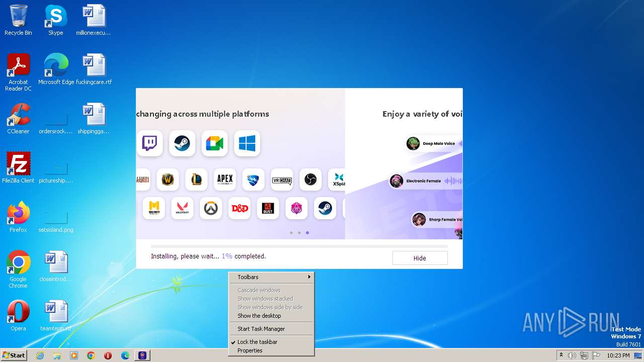Open the Action Center flag icon
Image resolution: width=644 pixels, height=362 pixels.
pos(596,355)
